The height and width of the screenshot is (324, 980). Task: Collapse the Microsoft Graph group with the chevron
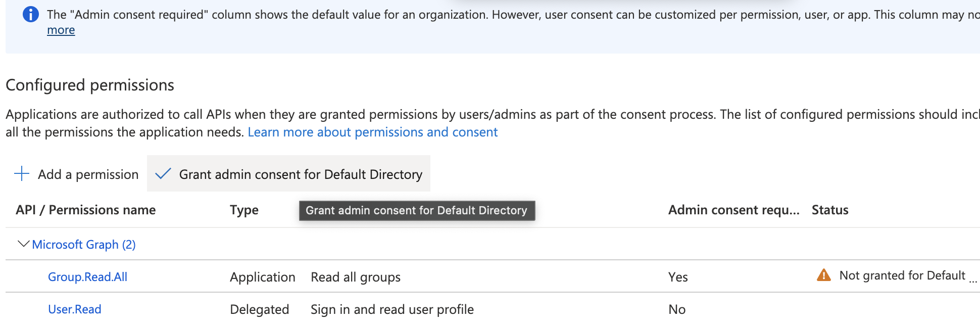23,244
